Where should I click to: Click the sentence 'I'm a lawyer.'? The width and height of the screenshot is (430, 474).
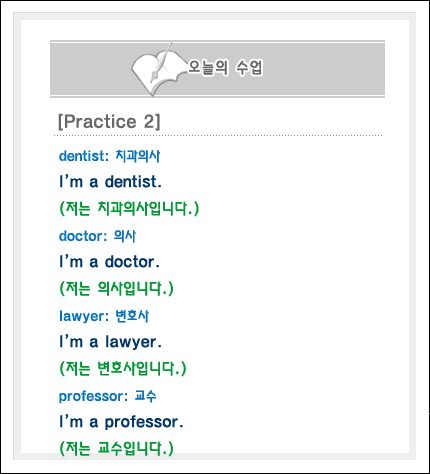coord(110,342)
